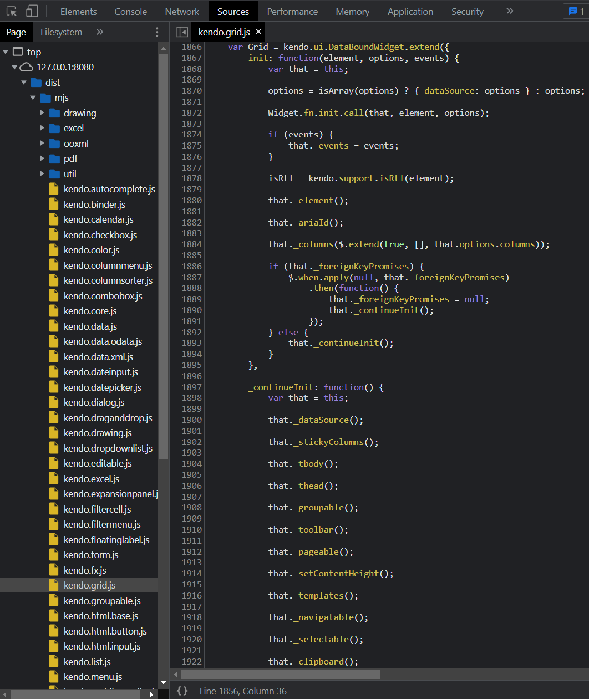Collapse the file navigator sidebar panel
The image size is (589, 700).
point(181,32)
